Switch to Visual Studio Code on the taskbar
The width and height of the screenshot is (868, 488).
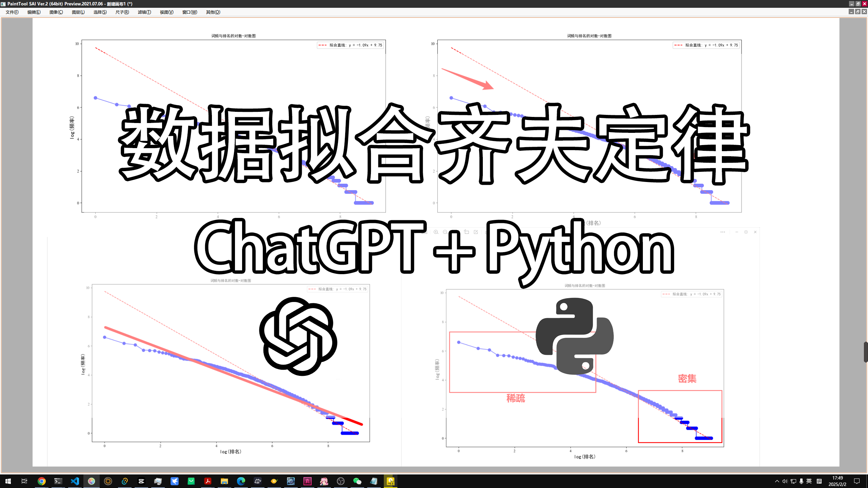(x=75, y=481)
